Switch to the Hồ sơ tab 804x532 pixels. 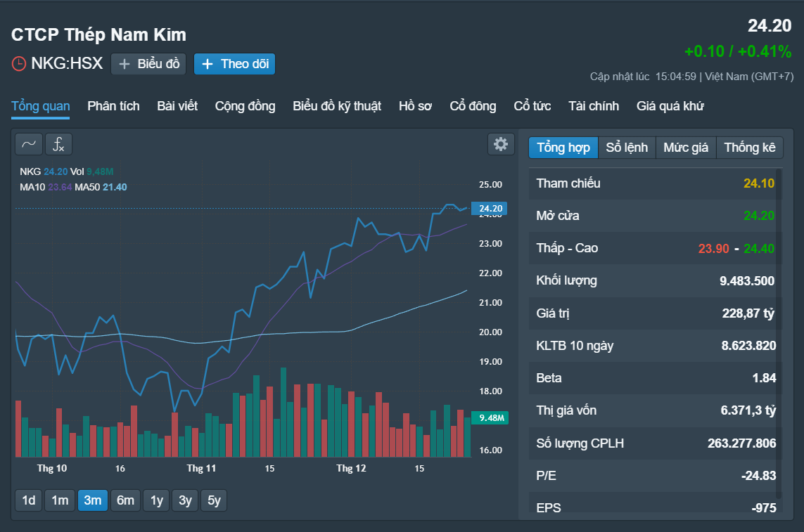click(415, 106)
